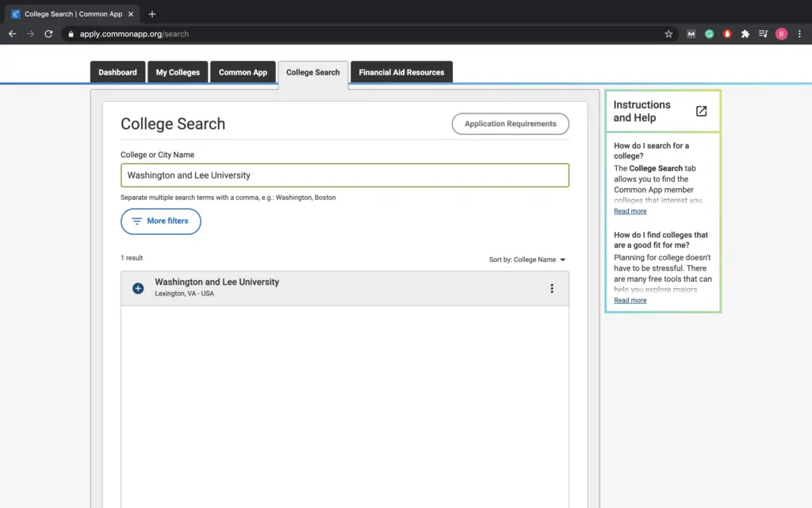Bookmark this page with the star icon

pyautogui.click(x=668, y=33)
